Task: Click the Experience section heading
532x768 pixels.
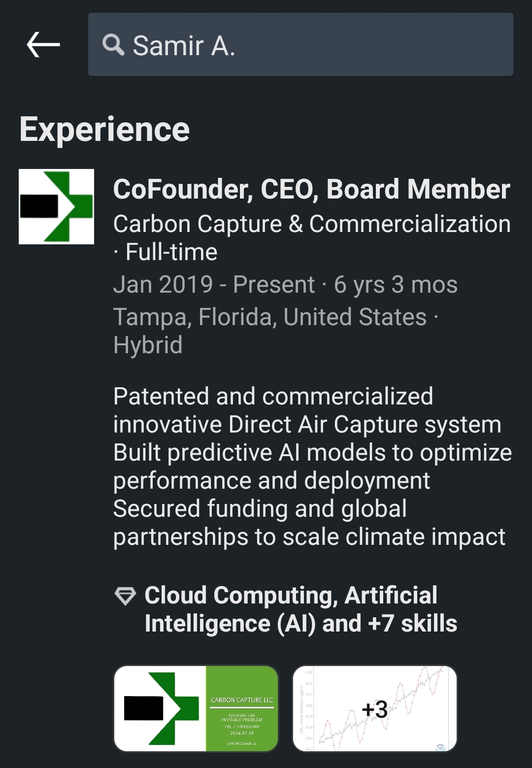Action: pyautogui.click(x=104, y=130)
